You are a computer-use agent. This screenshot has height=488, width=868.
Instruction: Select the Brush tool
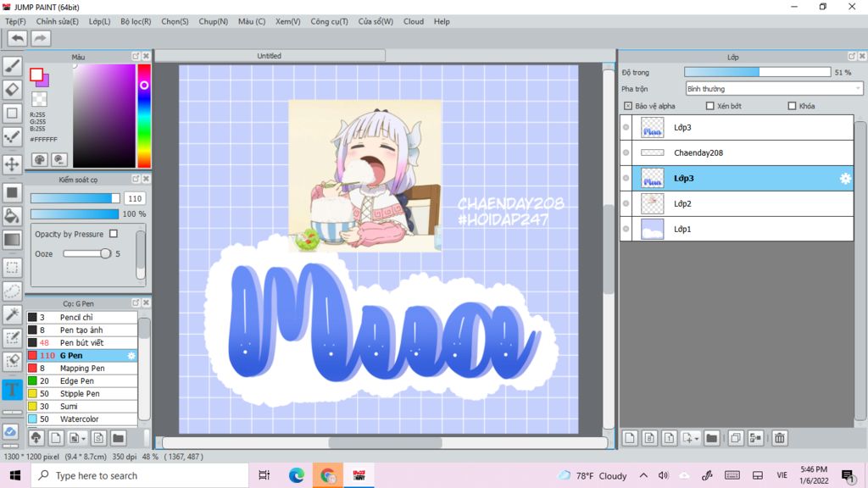coord(12,66)
